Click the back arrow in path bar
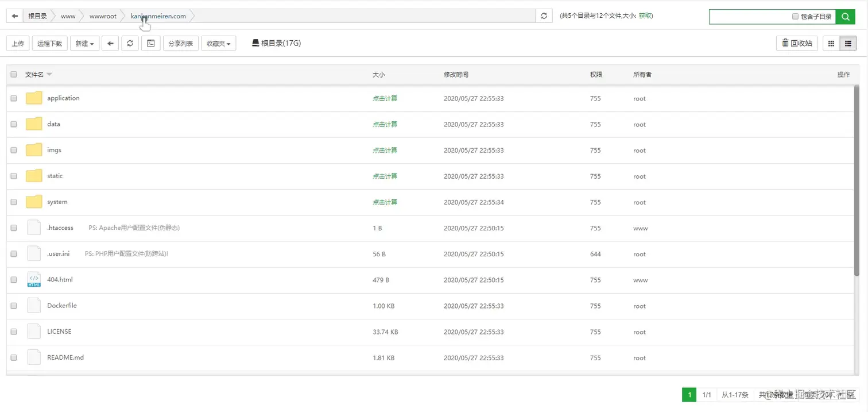The height and width of the screenshot is (412, 868). pyautogui.click(x=15, y=16)
